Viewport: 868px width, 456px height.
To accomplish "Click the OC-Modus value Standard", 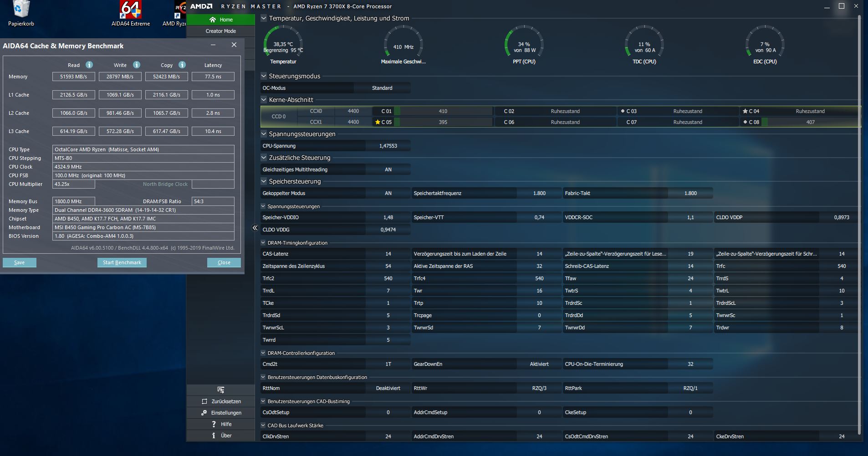I will coord(382,88).
